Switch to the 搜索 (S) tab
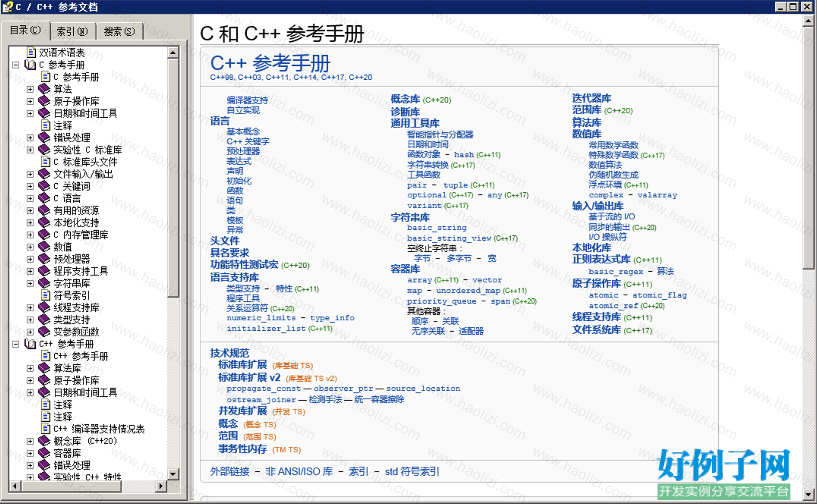817x504 pixels. (x=119, y=31)
